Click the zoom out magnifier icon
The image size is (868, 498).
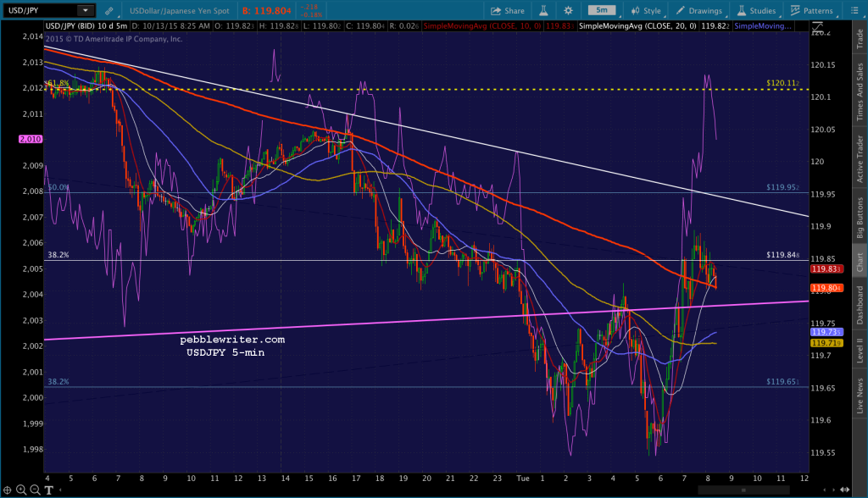tap(35, 490)
